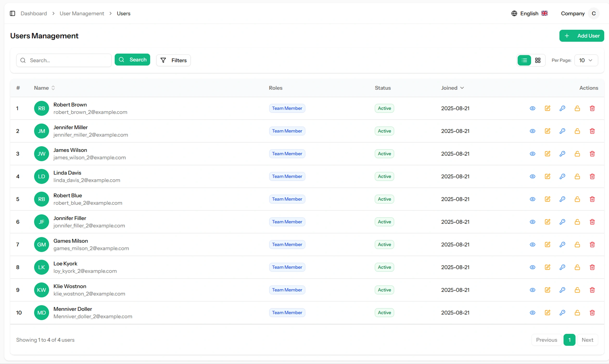Click key icon in Klie Wostnon row
The width and height of the screenshot is (609, 364).
click(x=562, y=290)
